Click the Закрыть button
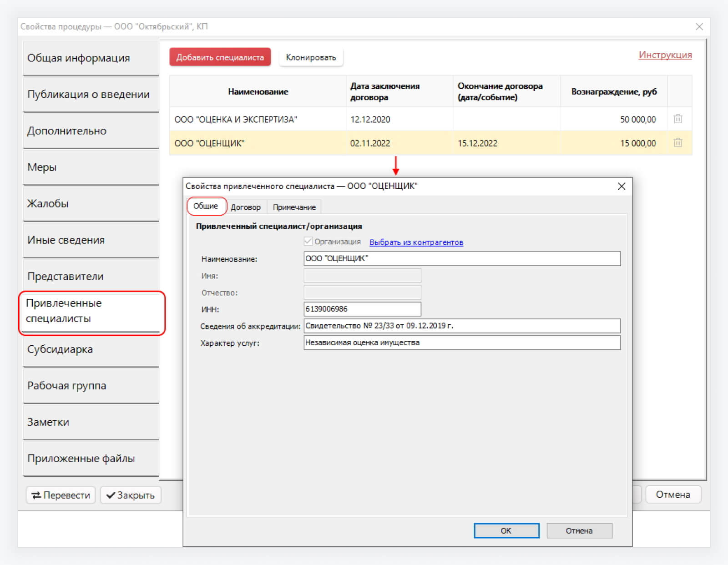The height and width of the screenshot is (565, 728). pos(131,495)
